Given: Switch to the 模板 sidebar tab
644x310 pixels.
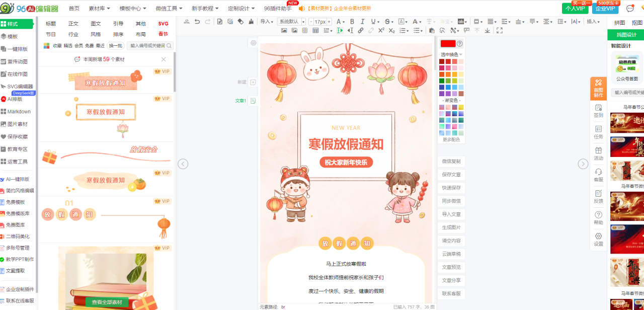Looking at the screenshot, I should point(12,36).
